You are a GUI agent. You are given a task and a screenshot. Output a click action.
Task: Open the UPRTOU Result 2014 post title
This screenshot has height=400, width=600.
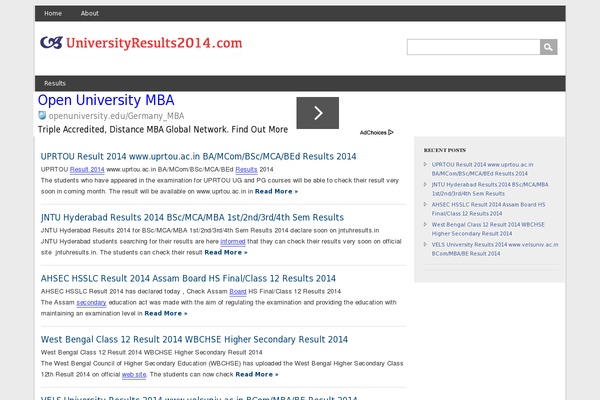pos(198,156)
